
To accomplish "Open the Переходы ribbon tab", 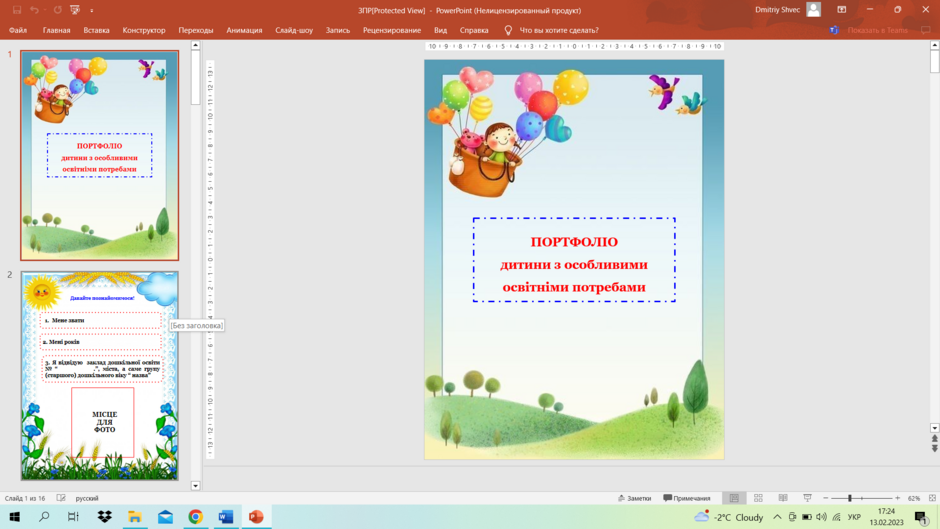I will [195, 30].
